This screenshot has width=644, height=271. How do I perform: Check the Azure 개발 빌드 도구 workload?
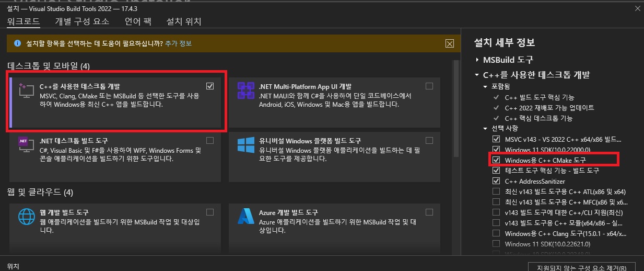click(429, 212)
